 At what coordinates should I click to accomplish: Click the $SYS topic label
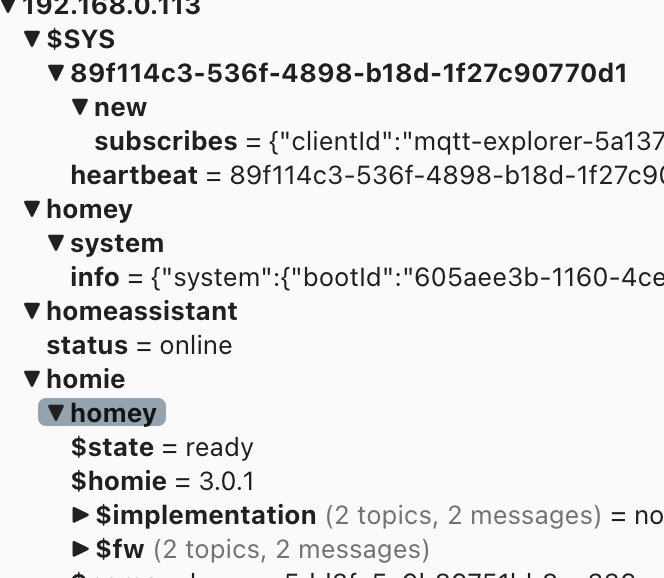pos(80,39)
